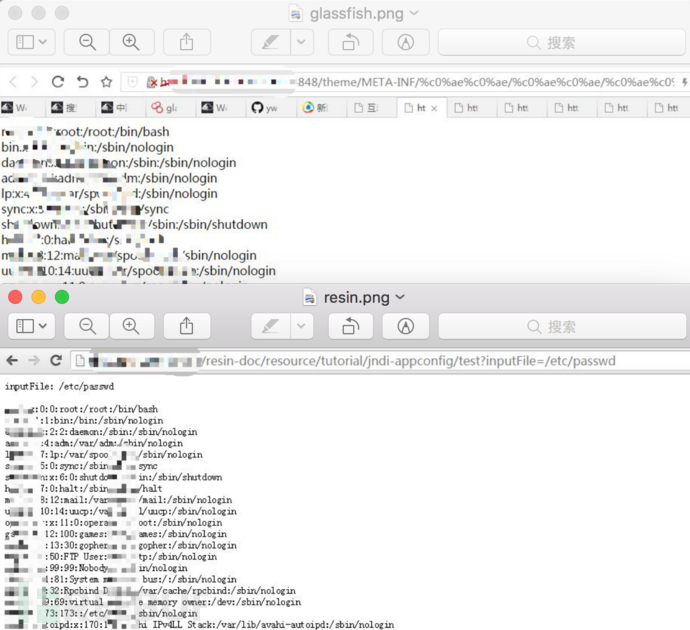Screen dimensions: 690x630
Task: Select the active 'ht' browser tab
Action: 422,108
